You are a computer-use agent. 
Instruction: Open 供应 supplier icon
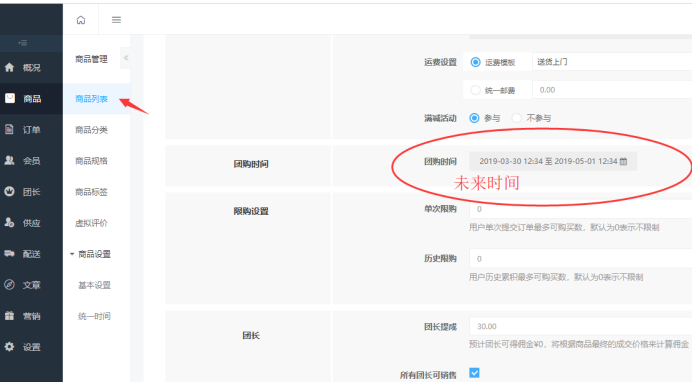tap(9, 222)
